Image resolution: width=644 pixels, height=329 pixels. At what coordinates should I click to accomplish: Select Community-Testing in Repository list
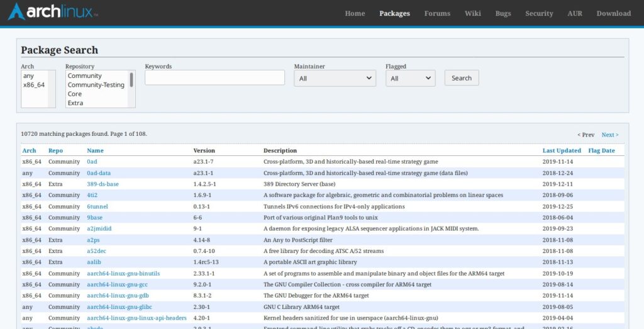click(97, 85)
